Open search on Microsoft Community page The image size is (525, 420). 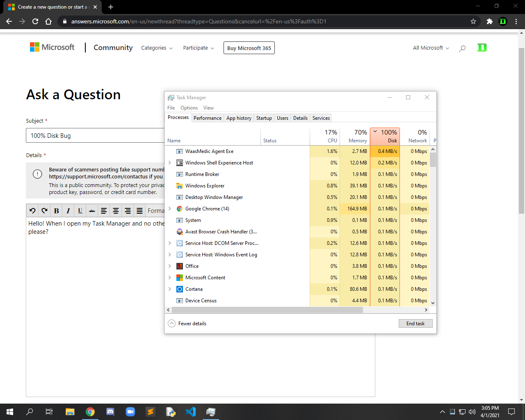point(462,48)
